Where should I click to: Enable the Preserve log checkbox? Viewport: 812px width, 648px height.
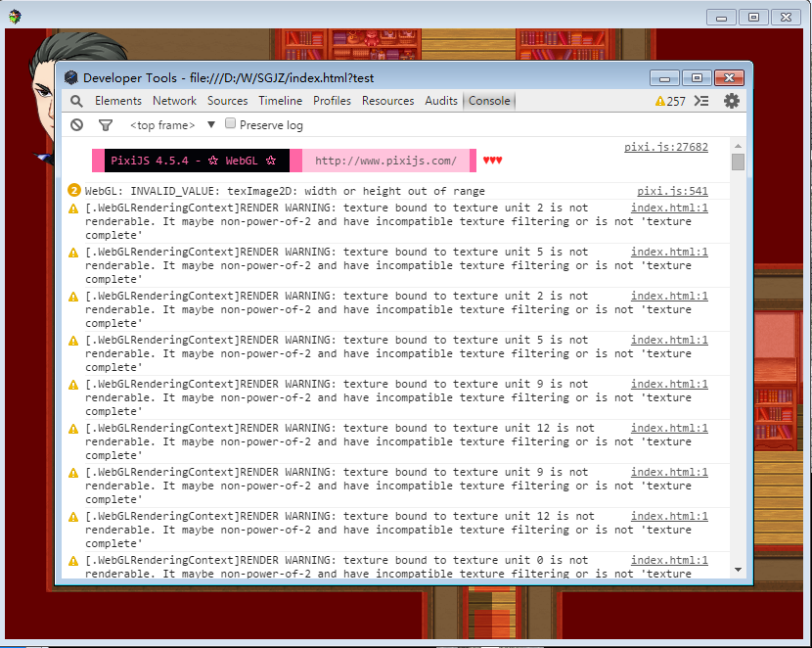click(231, 123)
